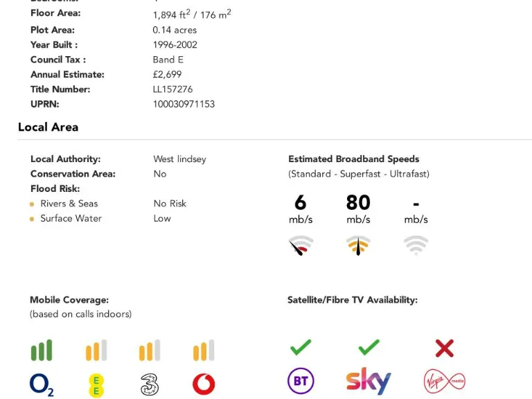
Task: Click the Vodafone signal strength bars
Action: click(204, 351)
